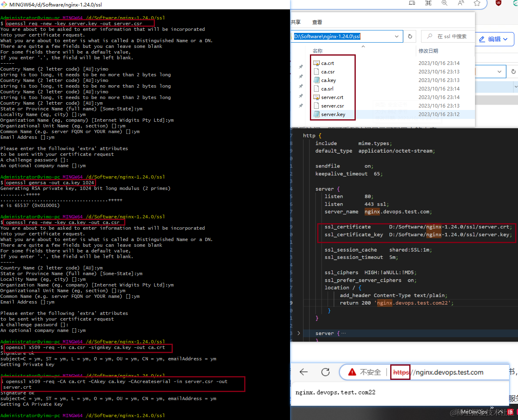
Task: Expand the folded server block in editor
Action: pyautogui.click(x=299, y=333)
